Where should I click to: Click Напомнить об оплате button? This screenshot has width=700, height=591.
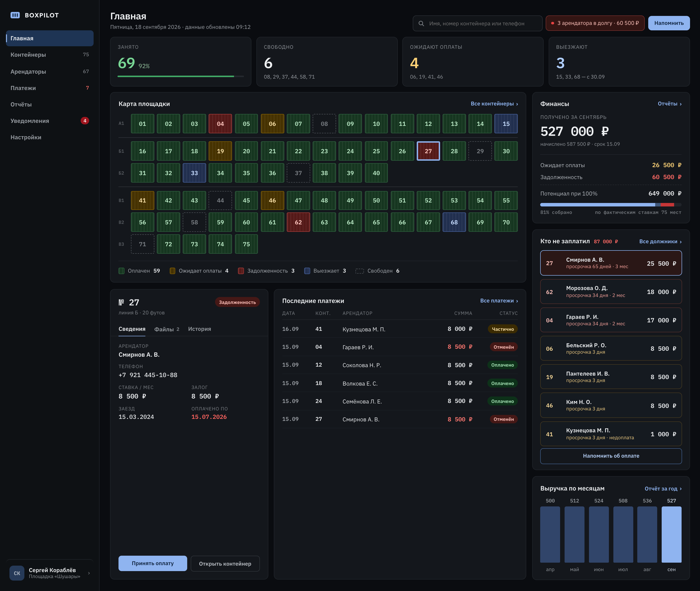tap(611, 456)
